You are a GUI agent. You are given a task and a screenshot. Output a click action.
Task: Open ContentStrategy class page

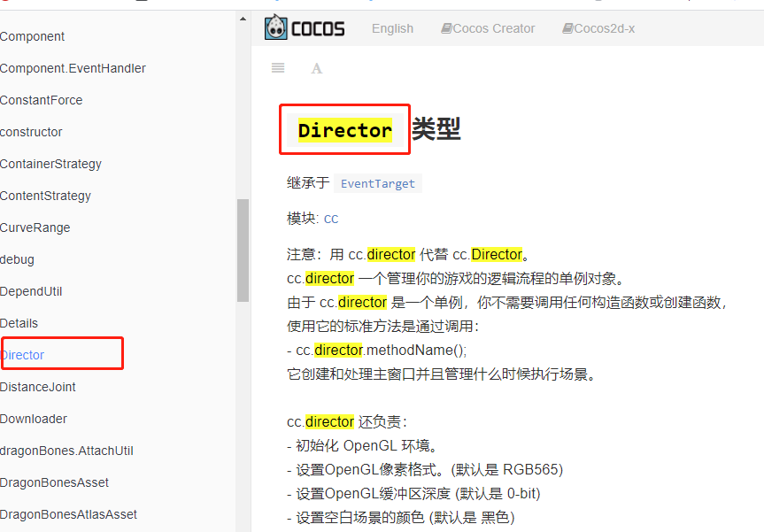[45, 196]
